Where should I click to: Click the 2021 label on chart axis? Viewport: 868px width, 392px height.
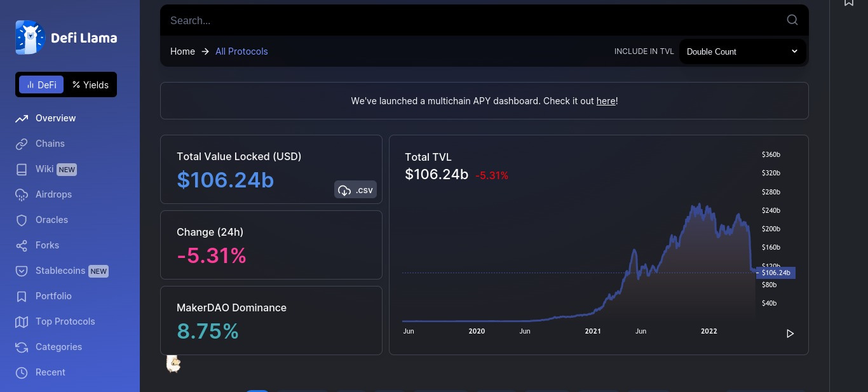[x=593, y=331]
